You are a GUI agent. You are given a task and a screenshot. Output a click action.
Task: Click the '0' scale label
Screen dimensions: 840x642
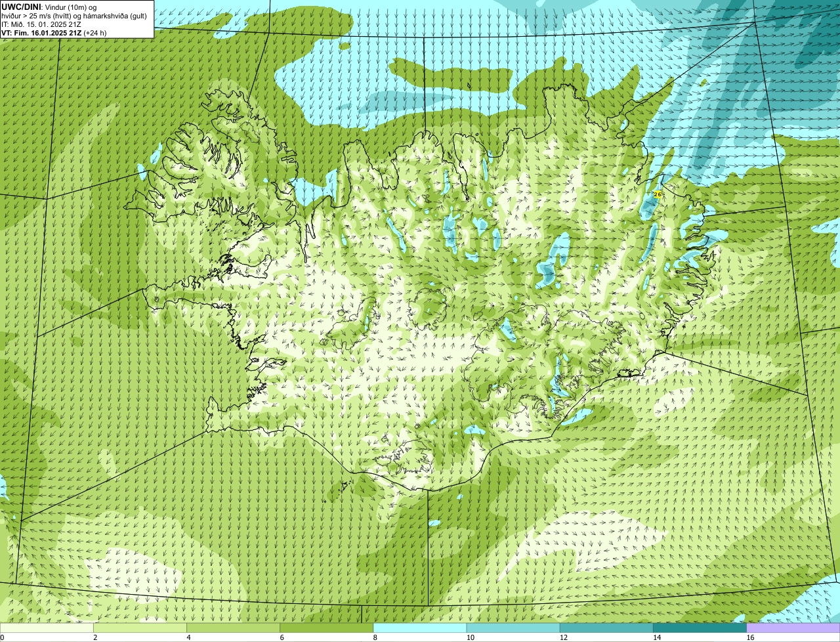2,637
